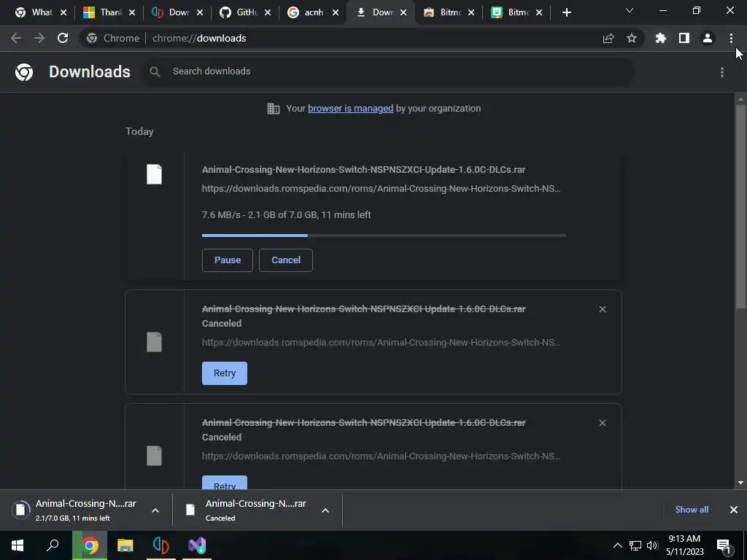Click the active download file name
The width and height of the screenshot is (747, 560).
tap(363, 169)
